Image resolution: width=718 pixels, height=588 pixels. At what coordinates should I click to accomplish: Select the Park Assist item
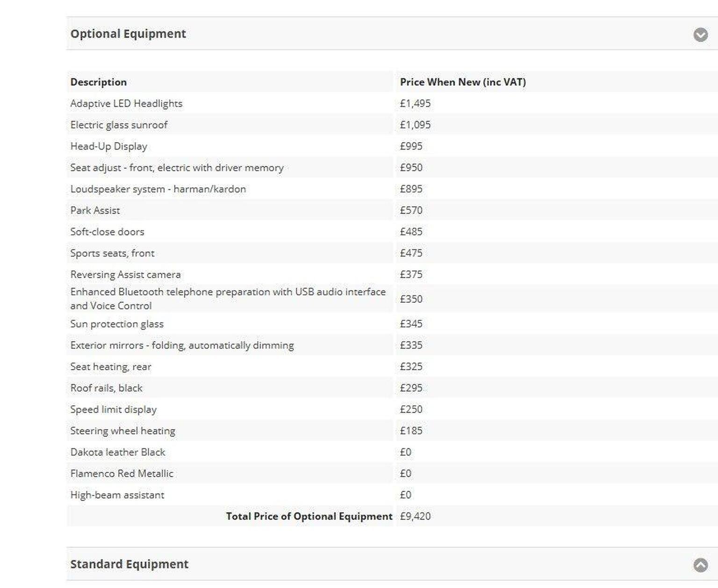pos(95,210)
